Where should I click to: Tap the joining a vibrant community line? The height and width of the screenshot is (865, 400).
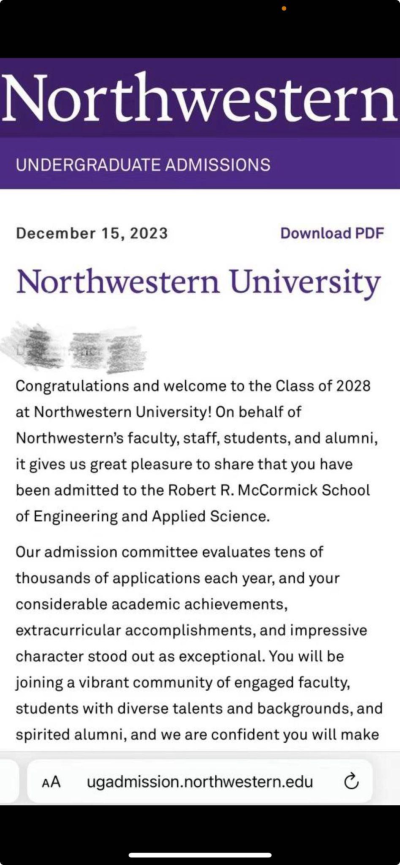183,684
